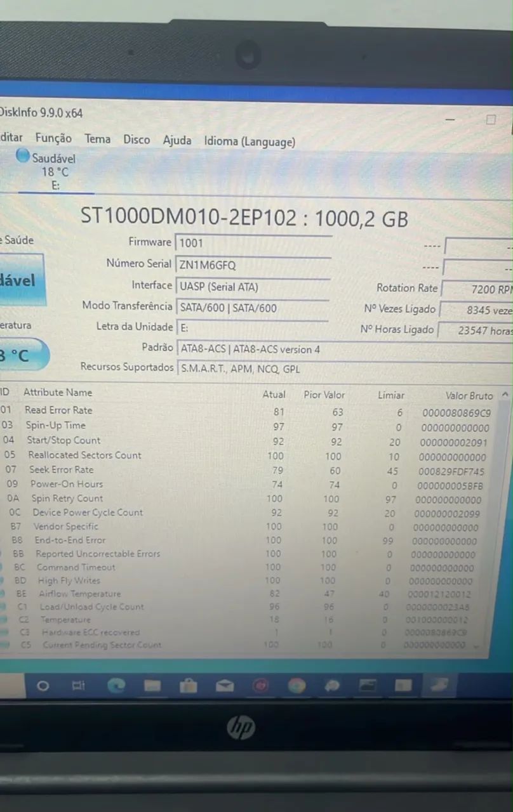This screenshot has height=812, width=513.
Task: Open Task View on the taskbar
Action: [x=79, y=686]
